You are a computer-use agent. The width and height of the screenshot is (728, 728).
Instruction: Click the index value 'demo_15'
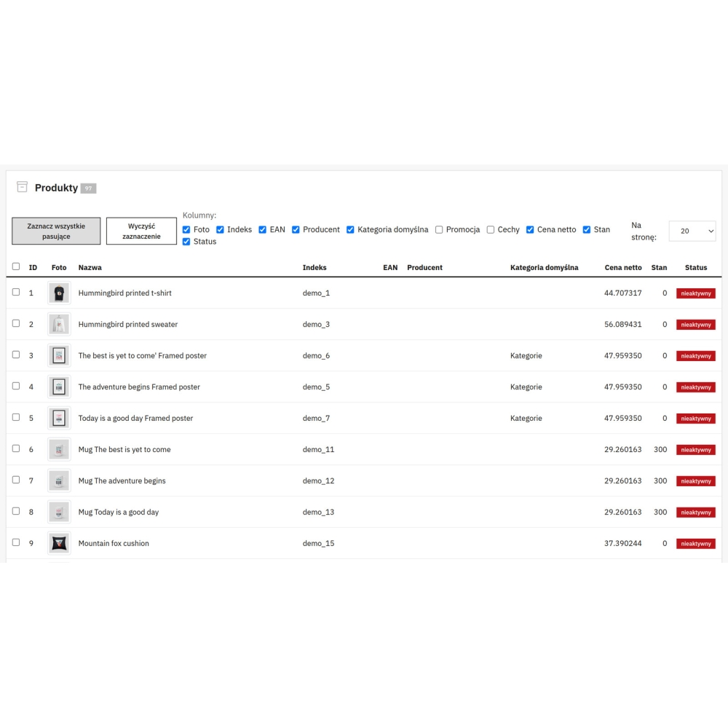(319, 543)
